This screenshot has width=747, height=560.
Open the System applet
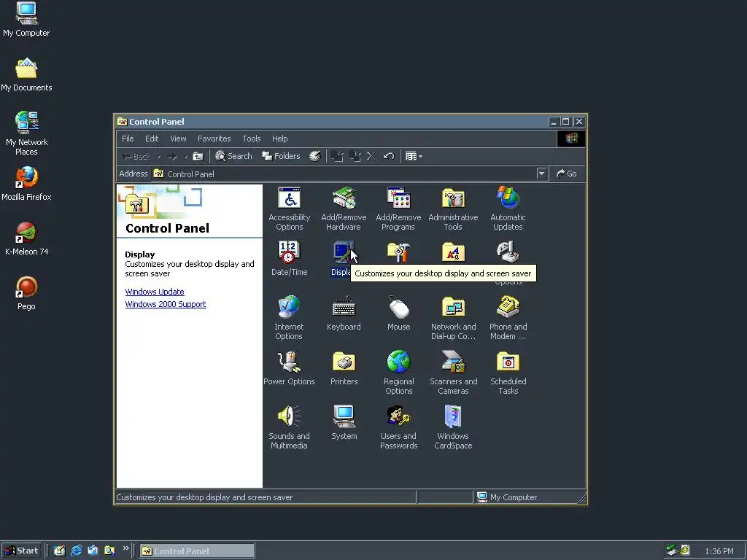click(x=344, y=423)
